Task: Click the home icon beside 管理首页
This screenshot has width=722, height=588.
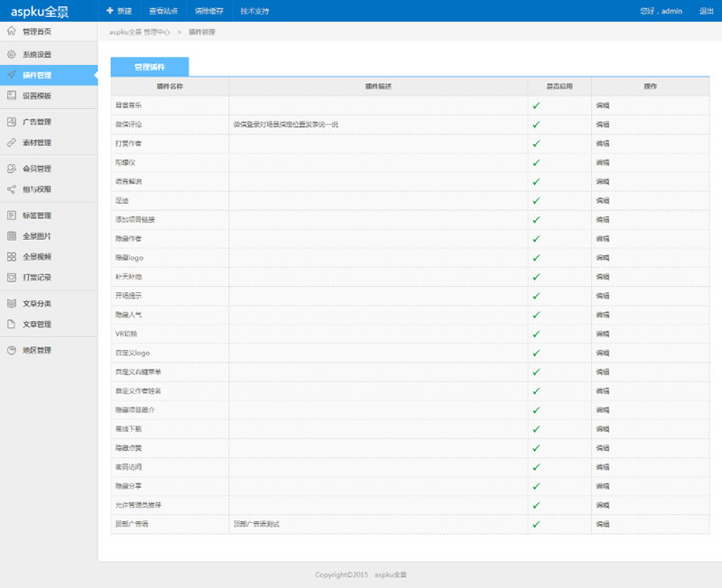Action: pos(12,32)
